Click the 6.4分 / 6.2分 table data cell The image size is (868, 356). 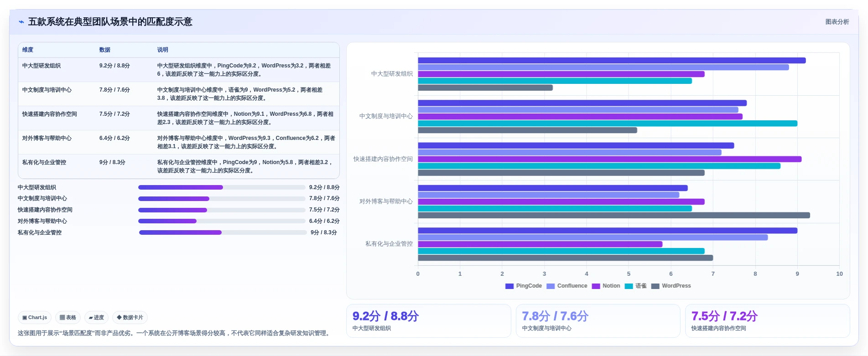click(x=114, y=138)
